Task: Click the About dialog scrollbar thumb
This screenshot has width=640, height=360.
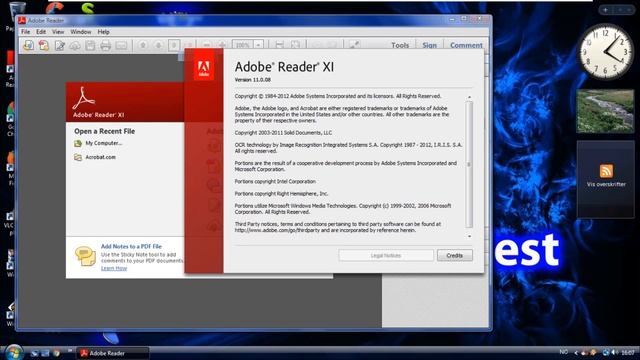Action: click(469, 164)
